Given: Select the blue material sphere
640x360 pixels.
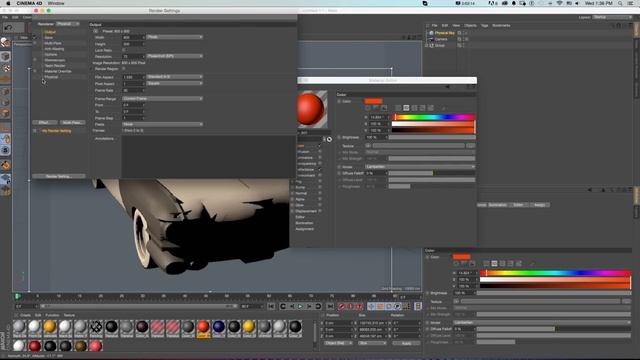Looking at the screenshot, I should [218, 327].
